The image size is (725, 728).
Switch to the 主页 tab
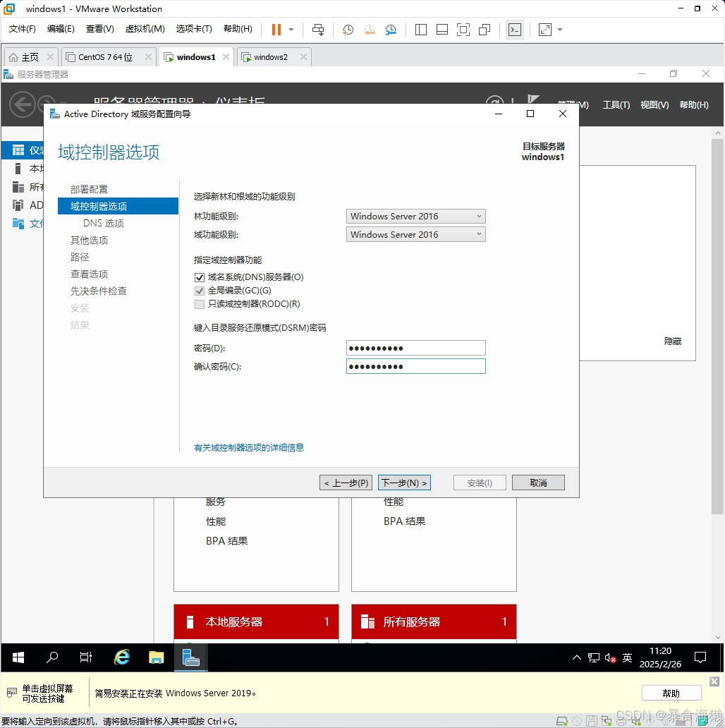30,57
